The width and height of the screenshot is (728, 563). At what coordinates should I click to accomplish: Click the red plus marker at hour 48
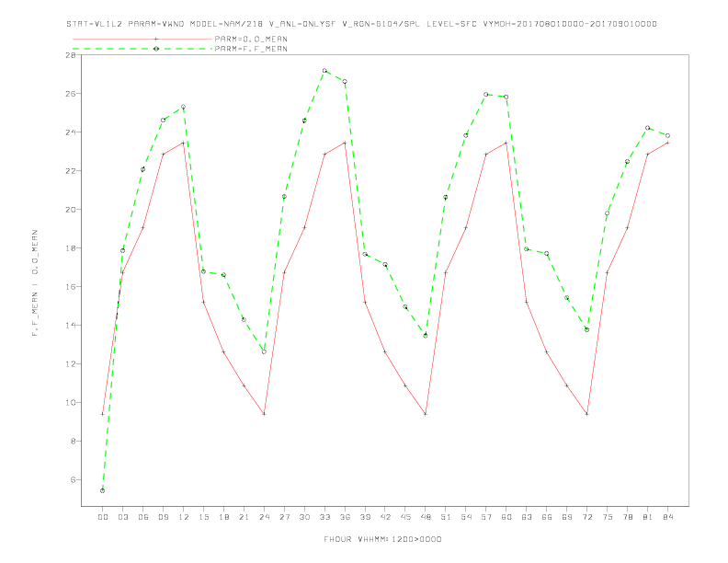(x=426, y=414)
